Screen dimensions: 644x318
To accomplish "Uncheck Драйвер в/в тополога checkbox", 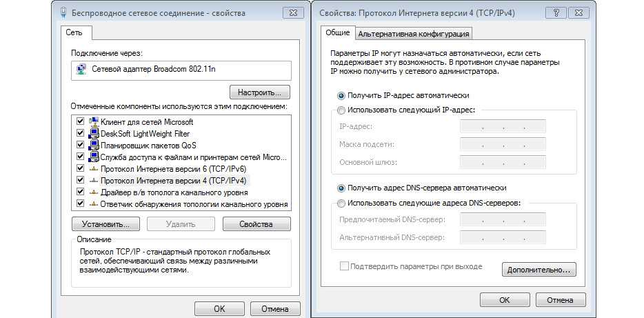I will pyautogui.click(x=80, y=192).
